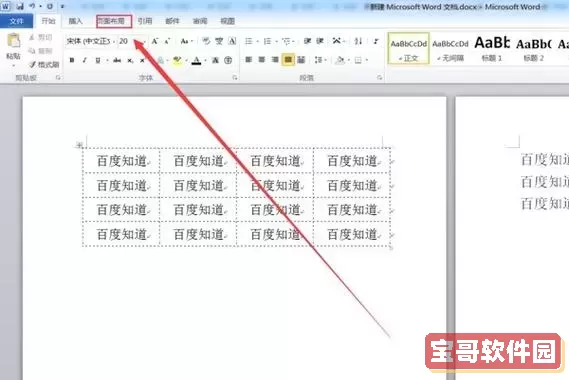Switch to the 插入 (Insert) tab

click(x=75, y=21)
